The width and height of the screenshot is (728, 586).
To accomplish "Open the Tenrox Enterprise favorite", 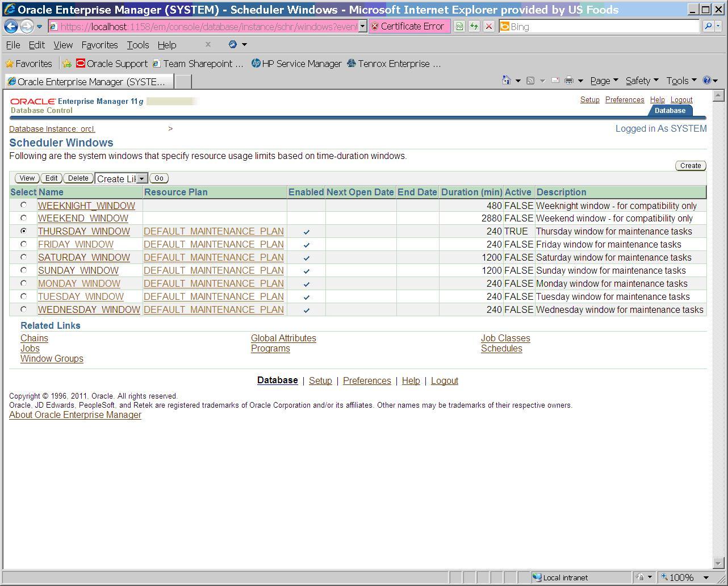I will point(394,64).
